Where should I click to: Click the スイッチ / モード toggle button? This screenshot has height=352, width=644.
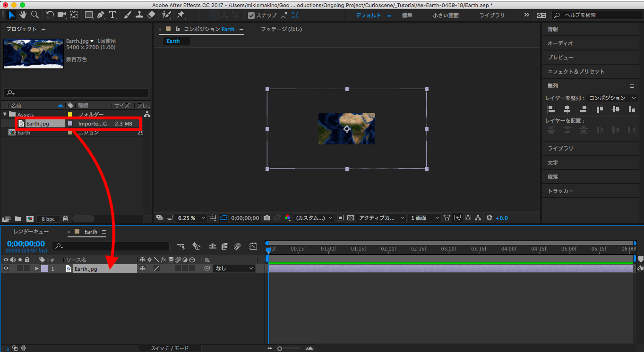pos(170,348)
